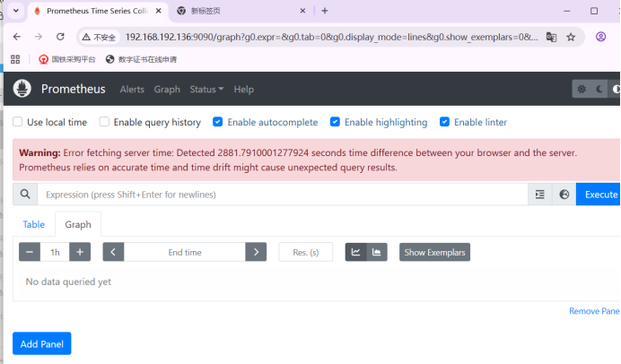Move end time forward with right chevron
This screenshot has width=621, height=364.
[256, 252]
